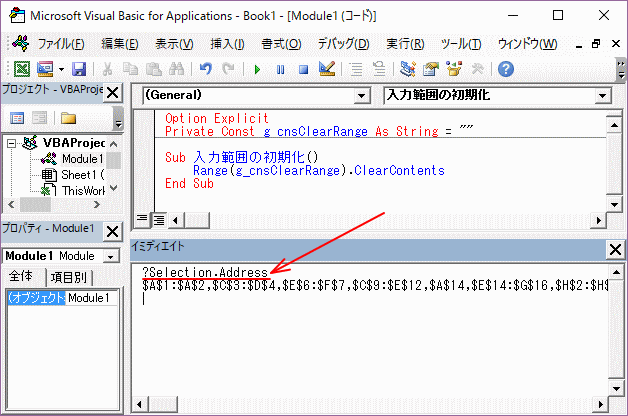Reset execution with stop icon
Screen dimensions: 628x416
point(304,69)
